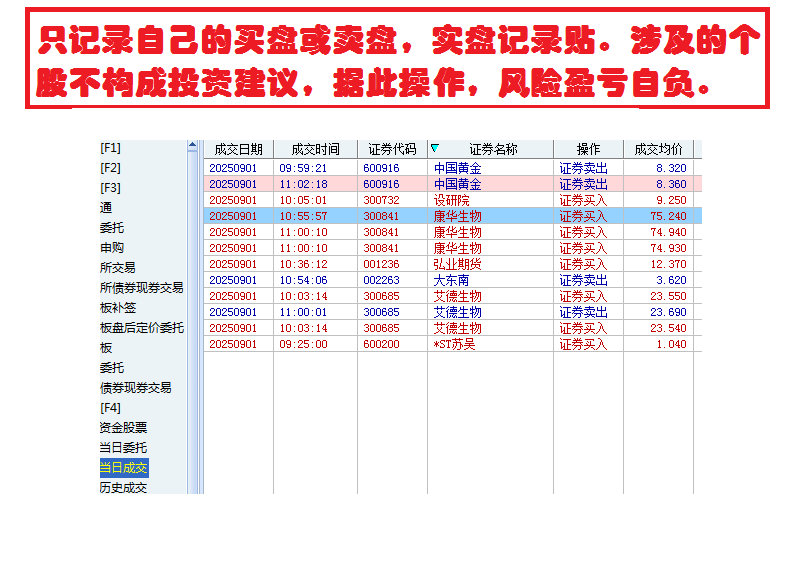Open the highlighted 当日成交 entry

coord(124,468)
